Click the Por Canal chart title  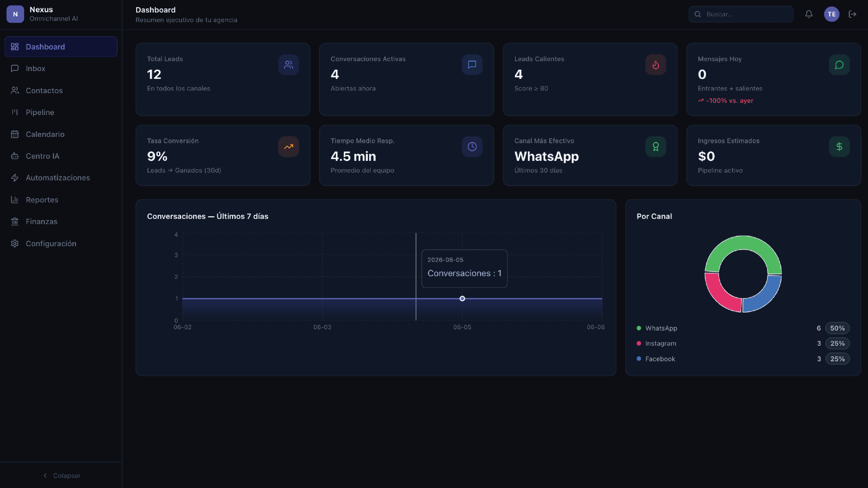point(654,216)
